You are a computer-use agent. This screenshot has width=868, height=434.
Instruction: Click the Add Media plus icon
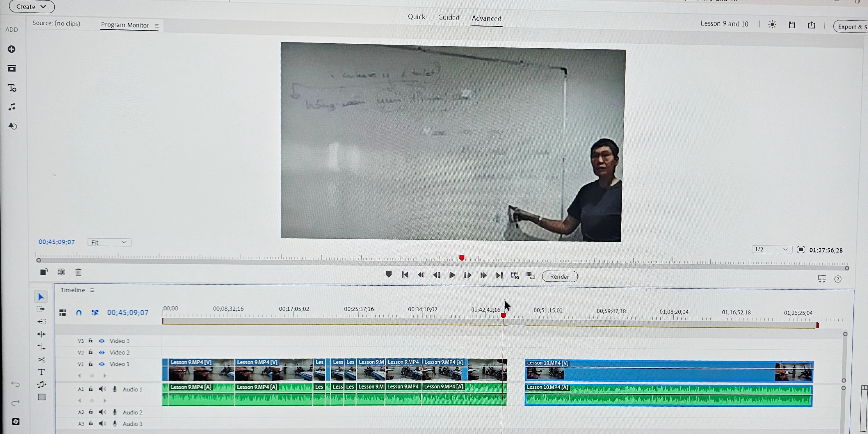click(11, 49)
